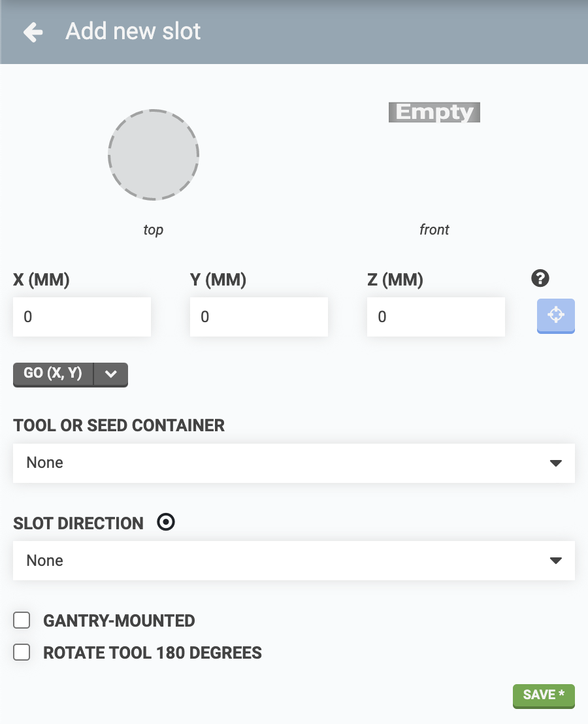Click the Rotate Tool 180 Degrees label
Viewport: 588px width, 724px height.
[x=152, y=653]
